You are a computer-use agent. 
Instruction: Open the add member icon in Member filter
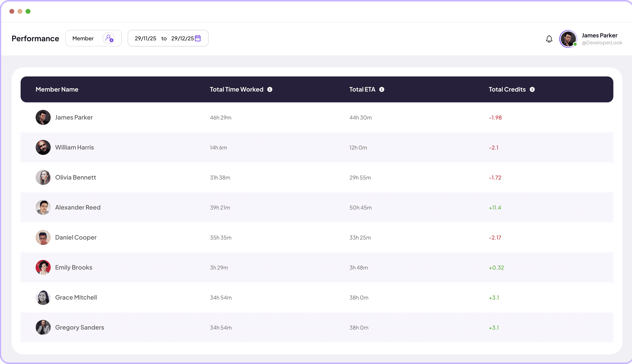click(109, 38)
